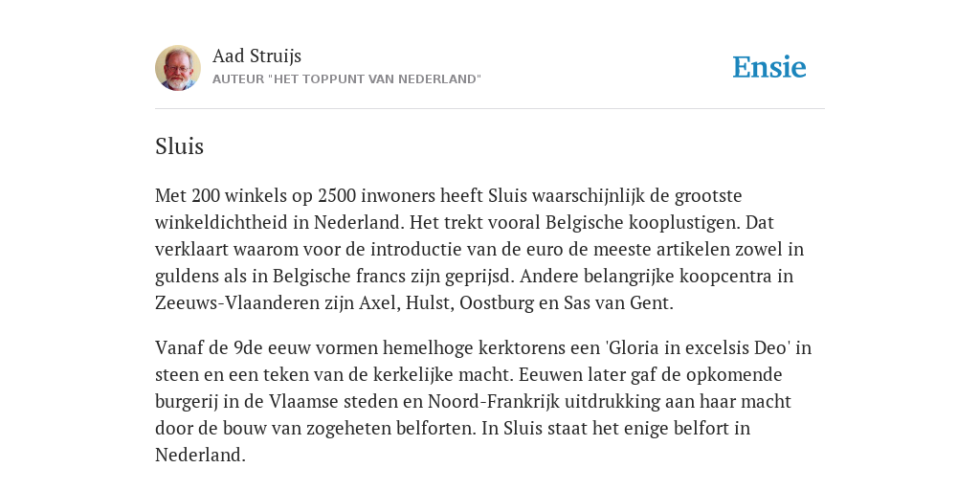Click the horizontal divider under the header

pos(490,109)
